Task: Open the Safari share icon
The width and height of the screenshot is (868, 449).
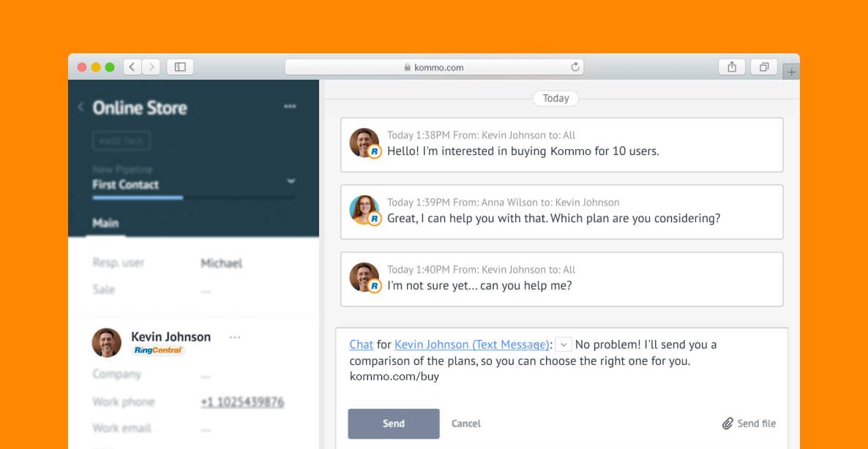Action: pyautogui.click(x=732, y=67)
